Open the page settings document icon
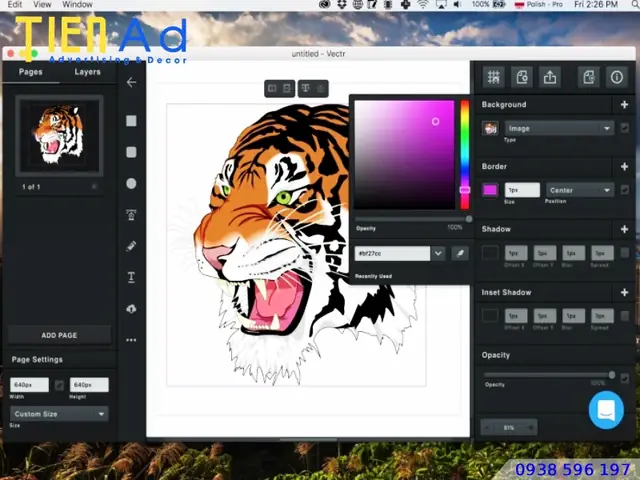This screenshot has height=480, width=640. pyautogui.click(x=522, y=77)
